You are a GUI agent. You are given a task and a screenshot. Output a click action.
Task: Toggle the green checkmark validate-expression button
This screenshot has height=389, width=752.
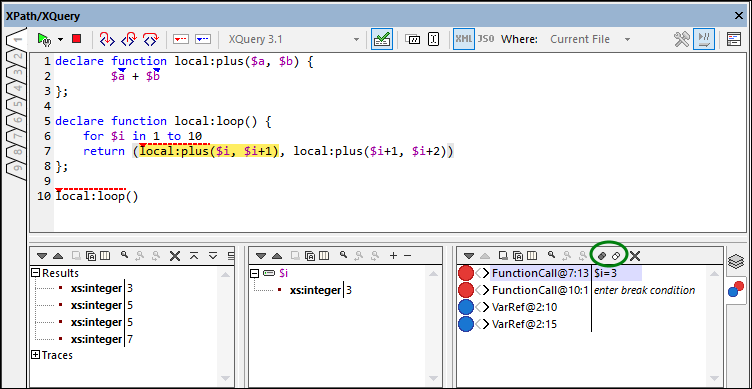point(382,39)
